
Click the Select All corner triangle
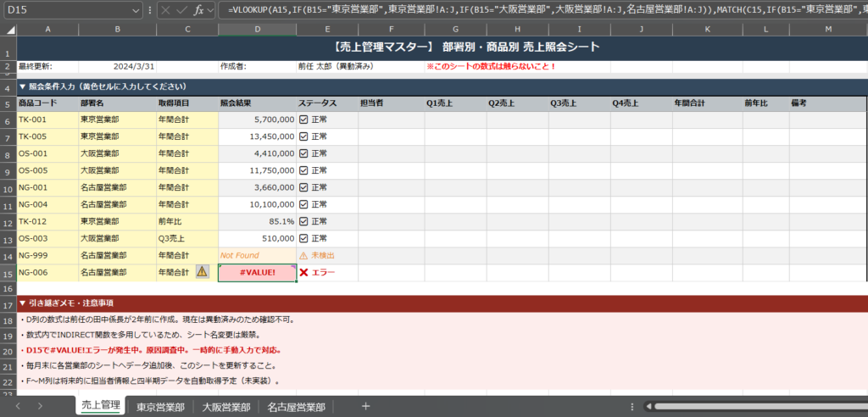pyautogui.click(x=8, y=30)
